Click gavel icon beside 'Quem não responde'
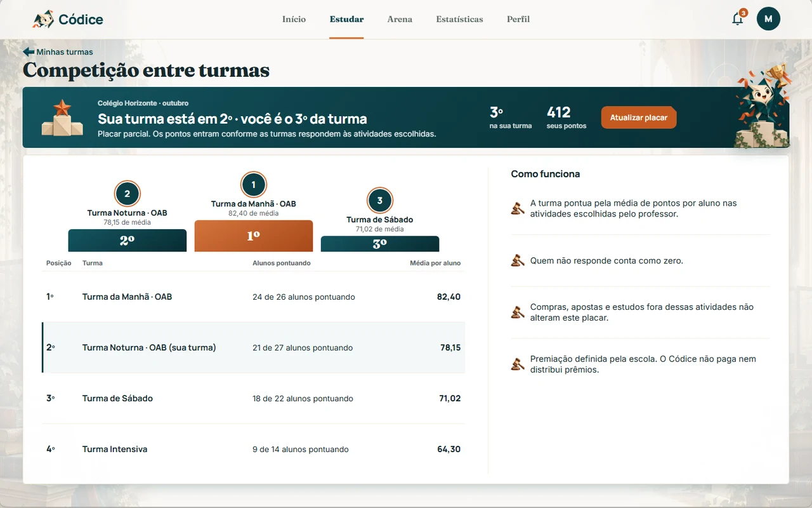 518,260
